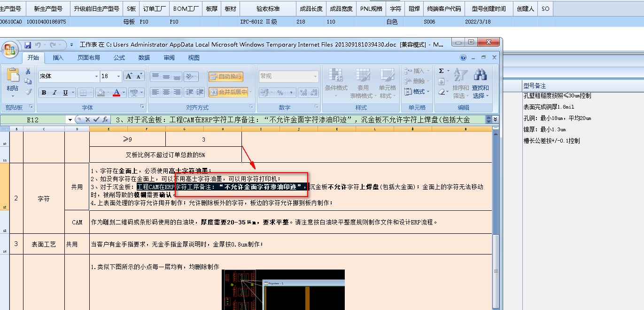The width and height of the screenshot is (644, 310).
Task: Switch to the 审阅 ribbon tab
Action: click(169, 58)
